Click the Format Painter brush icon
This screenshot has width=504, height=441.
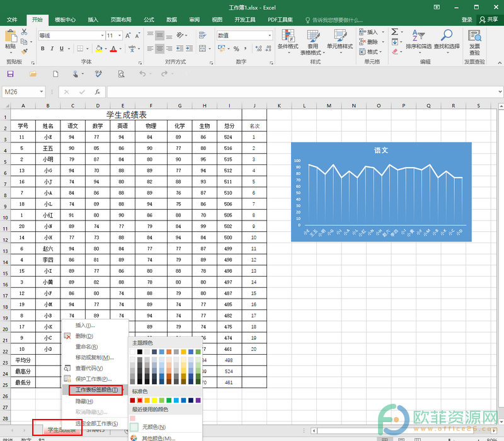click(x=24, y=51)
